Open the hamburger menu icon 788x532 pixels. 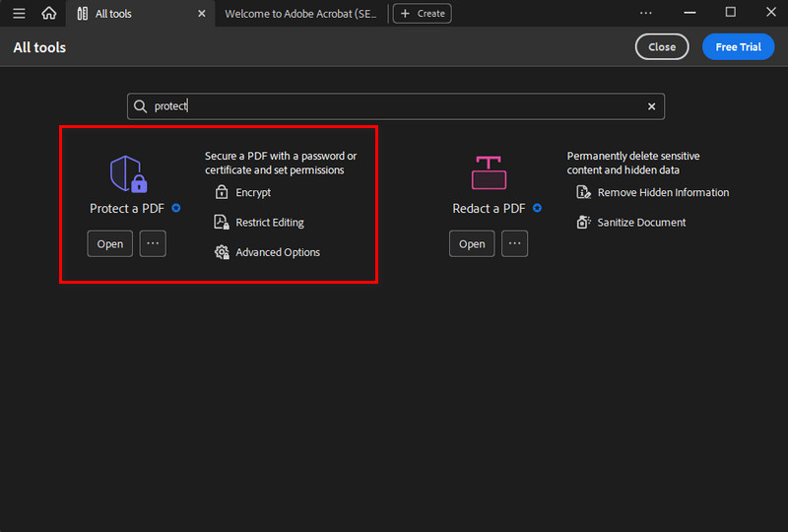click(x=19, y=14)
